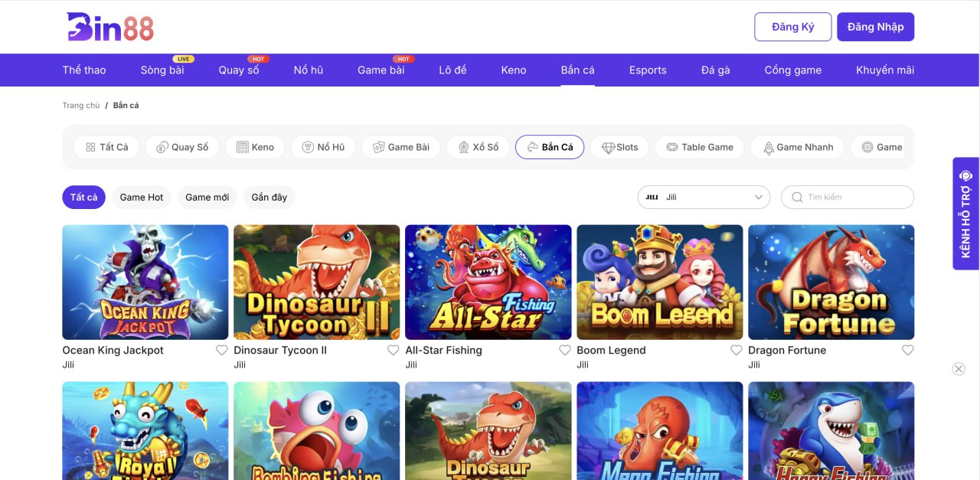The height and width of the screenshot is (480, 980).
Task: Open the Game Nhanh rocket category
Action: [x=797, y=147]
